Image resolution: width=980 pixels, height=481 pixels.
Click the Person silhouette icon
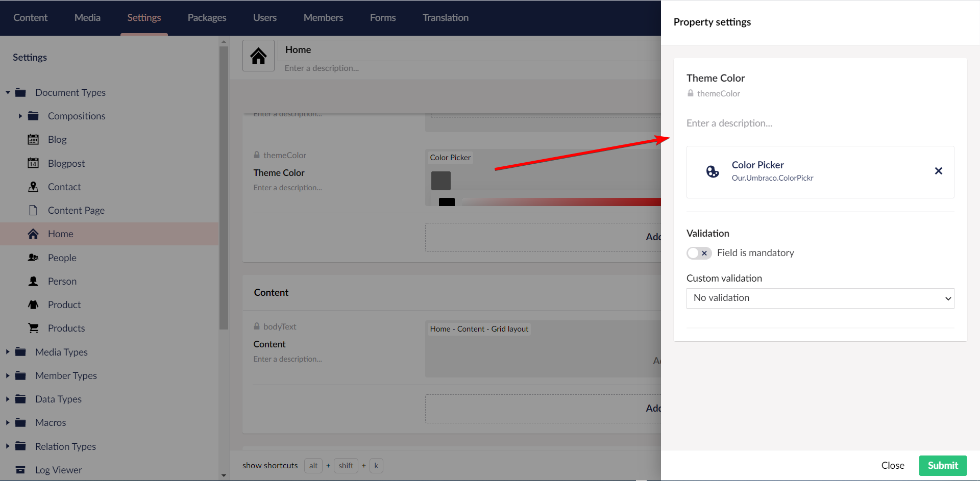tap(33, 281)
